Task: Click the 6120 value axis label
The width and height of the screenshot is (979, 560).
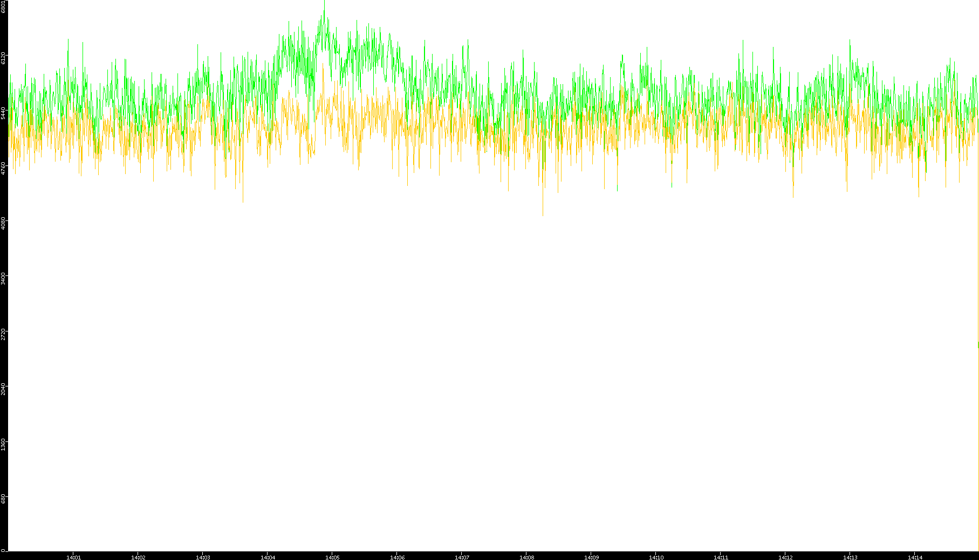Action: pyautogui.click(x=4, y=58)
